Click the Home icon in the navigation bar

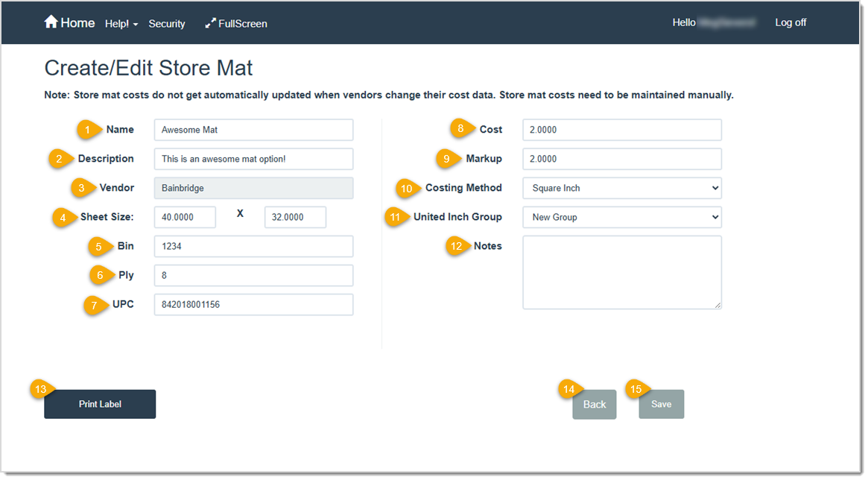coord(51,22)
